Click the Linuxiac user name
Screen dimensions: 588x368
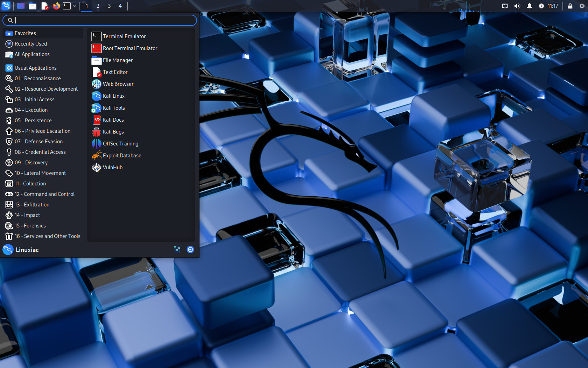tap(27, 250)
